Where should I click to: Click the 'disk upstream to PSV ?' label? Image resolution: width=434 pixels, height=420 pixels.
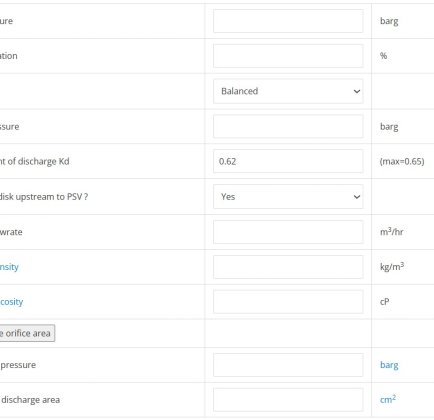44,197
